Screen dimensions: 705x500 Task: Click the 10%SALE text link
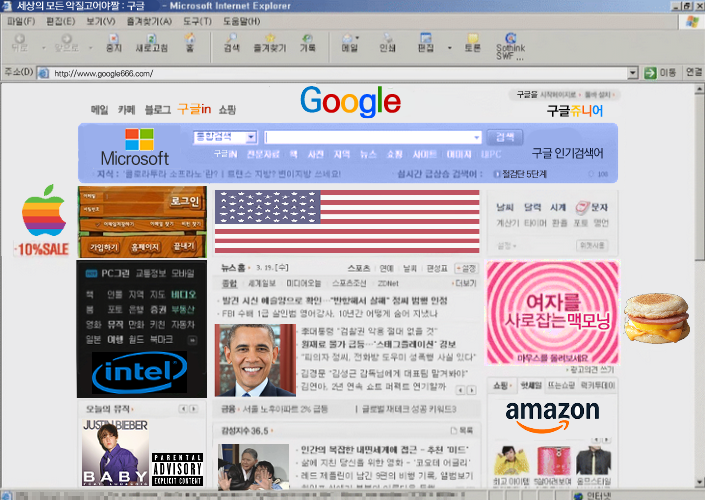point(42,249)
